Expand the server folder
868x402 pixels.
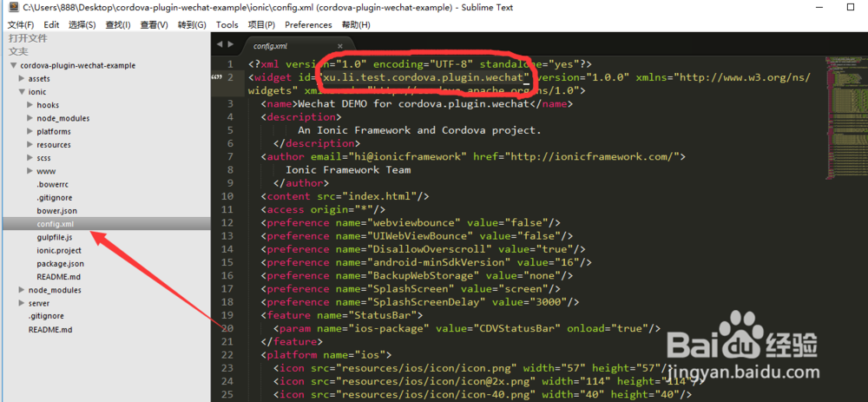22,303
